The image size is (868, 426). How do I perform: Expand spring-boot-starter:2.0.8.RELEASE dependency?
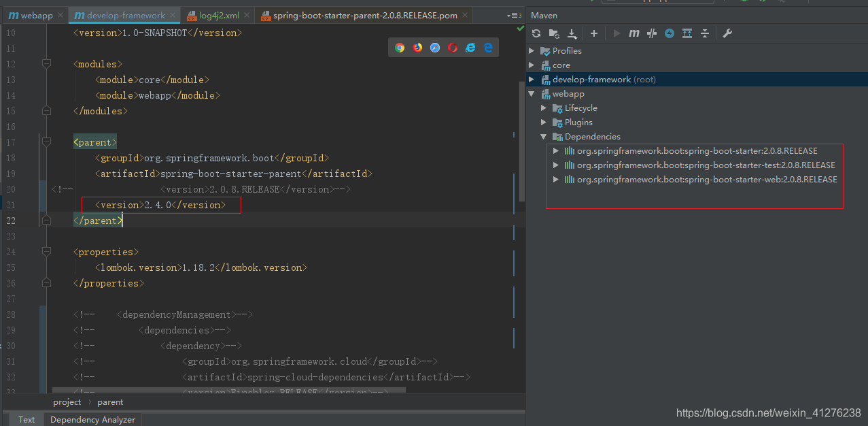point(556,151)
